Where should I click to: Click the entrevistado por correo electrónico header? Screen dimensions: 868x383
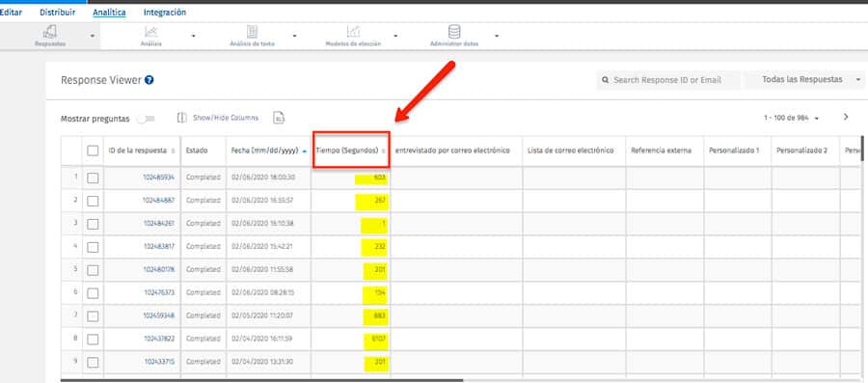point(452,150)
